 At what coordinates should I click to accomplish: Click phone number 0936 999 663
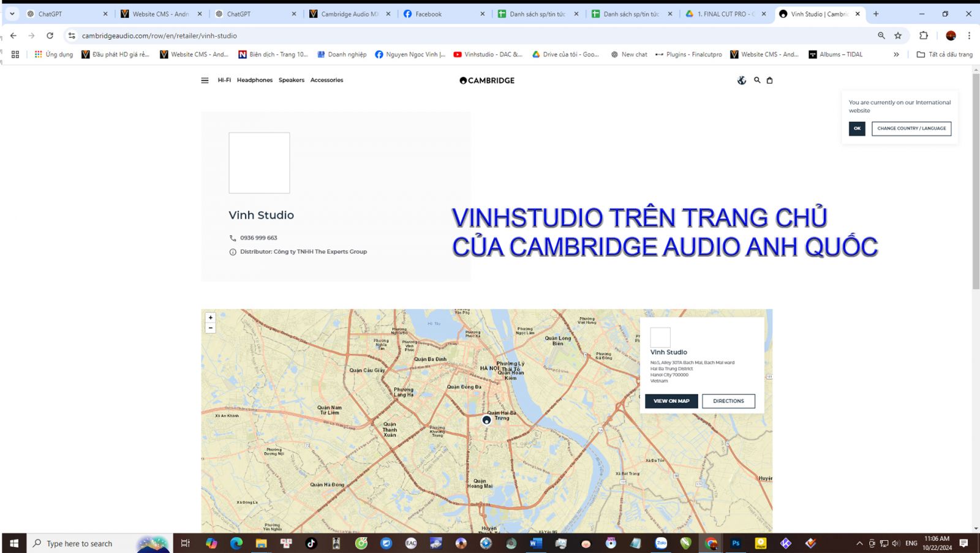pyautogui.click(x=258, y=238)
